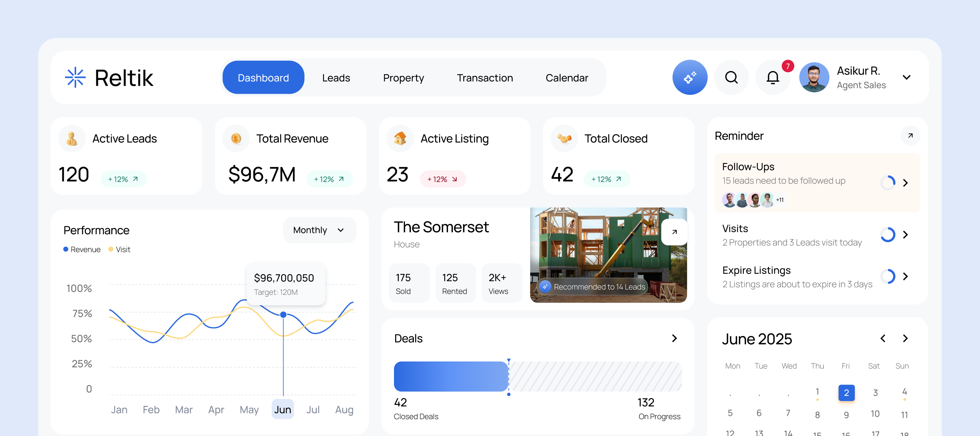Click Recommended to 14 Leads badge
Screen dimensions: 980x436
[593, 287]
